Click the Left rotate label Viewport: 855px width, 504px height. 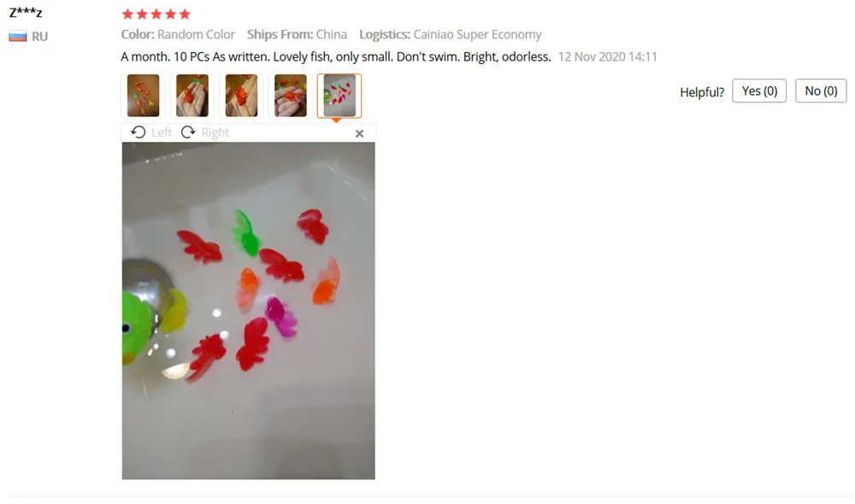pos(162,132)
